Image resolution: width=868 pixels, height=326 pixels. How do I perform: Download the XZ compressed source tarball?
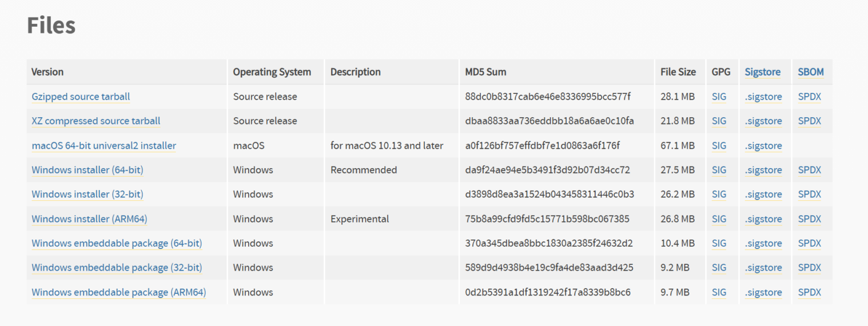[96, 121]
